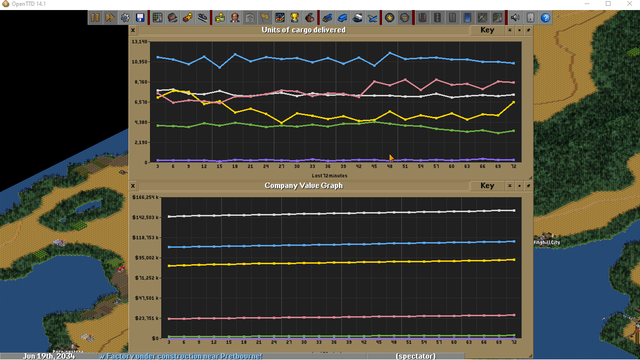640x360 pixels.
Task: Pin the Units of cargo delivered window
Action: 529,30
